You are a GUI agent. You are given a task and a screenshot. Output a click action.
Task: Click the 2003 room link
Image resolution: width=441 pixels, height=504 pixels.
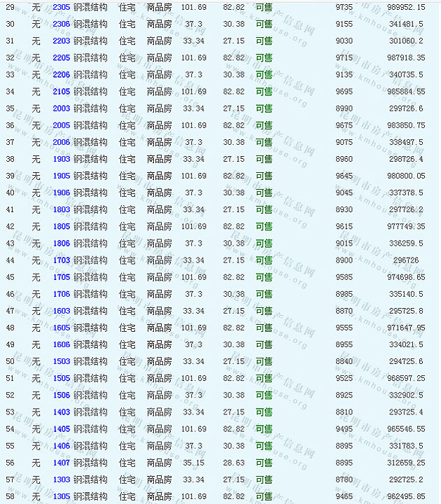click(x=61, y=108)
